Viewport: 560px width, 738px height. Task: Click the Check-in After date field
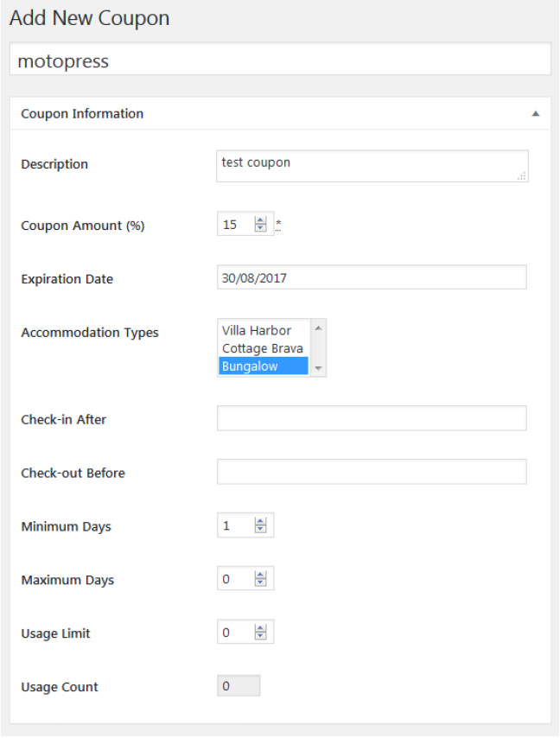[372, 419]
